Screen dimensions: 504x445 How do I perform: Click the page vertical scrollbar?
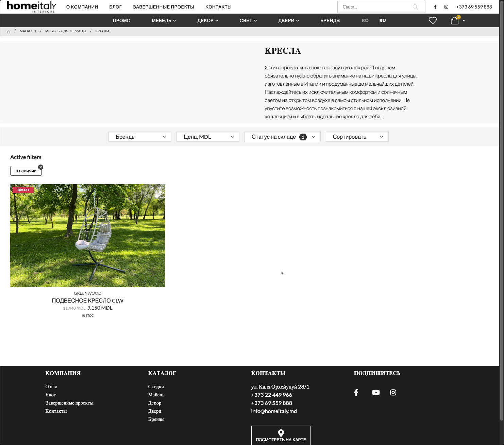coord(501,211)
